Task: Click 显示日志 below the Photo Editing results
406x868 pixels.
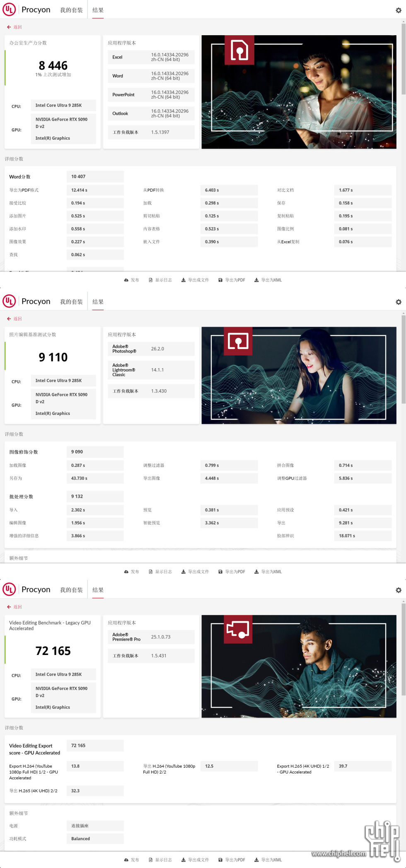Action: (x=160, y=572)
